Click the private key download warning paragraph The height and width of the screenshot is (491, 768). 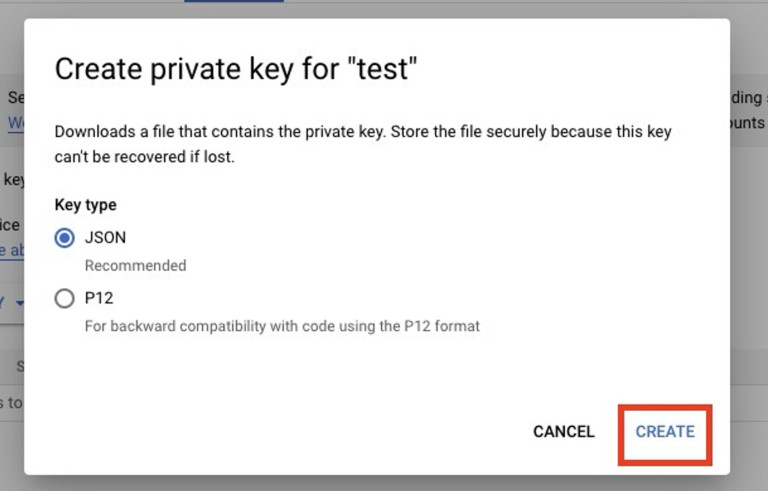coord(362,144)
